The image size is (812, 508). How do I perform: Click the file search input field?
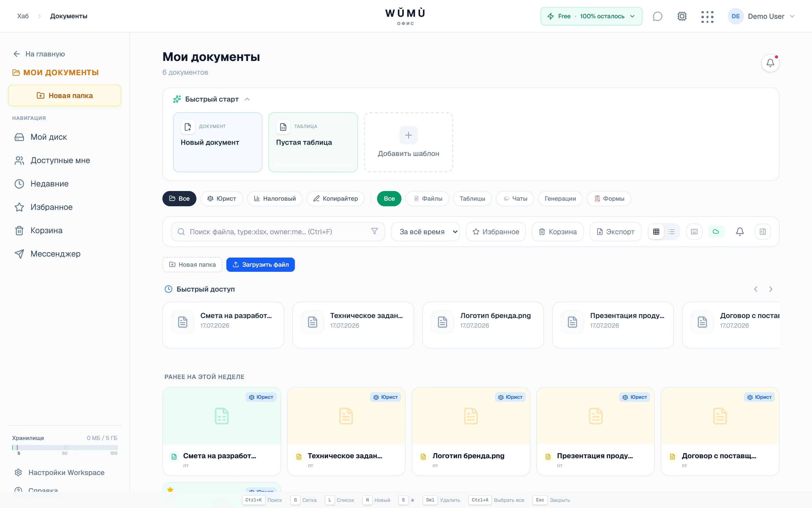278,231
